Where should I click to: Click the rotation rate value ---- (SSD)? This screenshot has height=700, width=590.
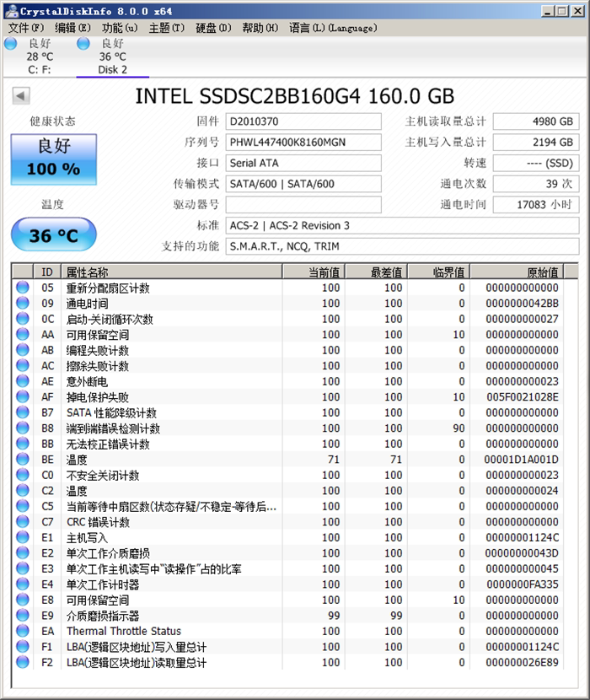[x=536, y=163]
